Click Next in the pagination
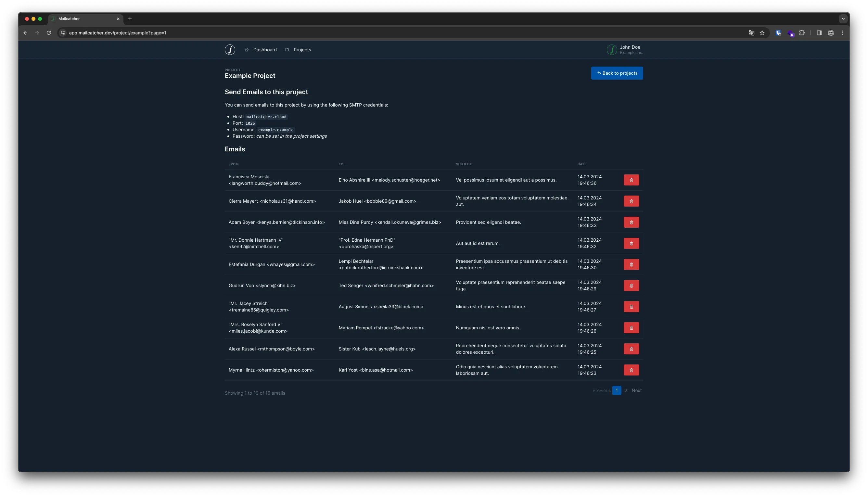Image resolution: width=868 pixels, height=496 pixels. click(636, 390)
